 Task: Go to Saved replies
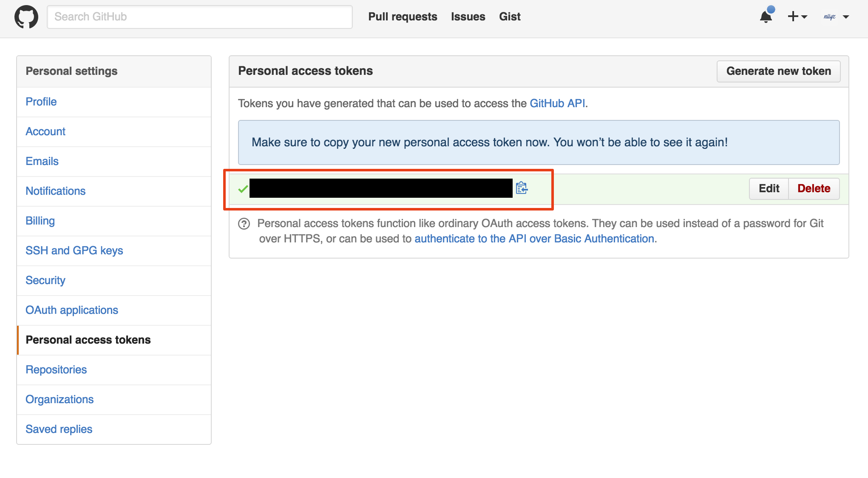(114, 430)
